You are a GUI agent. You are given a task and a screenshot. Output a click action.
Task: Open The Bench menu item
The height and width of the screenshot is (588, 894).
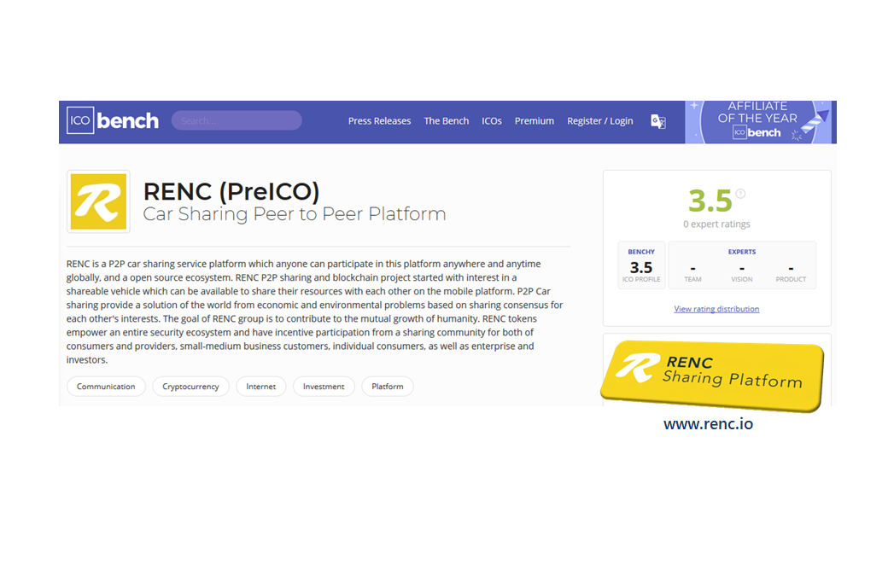tap(447, 121)
